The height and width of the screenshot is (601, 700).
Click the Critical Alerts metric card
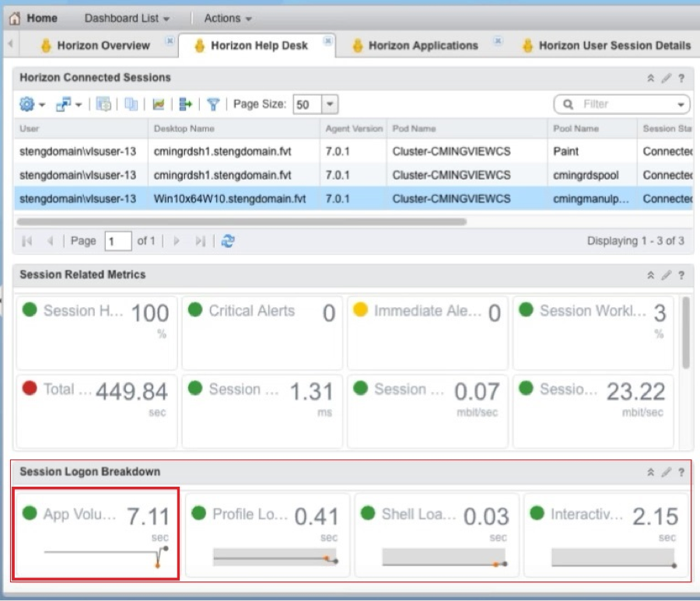pos(262,333)
